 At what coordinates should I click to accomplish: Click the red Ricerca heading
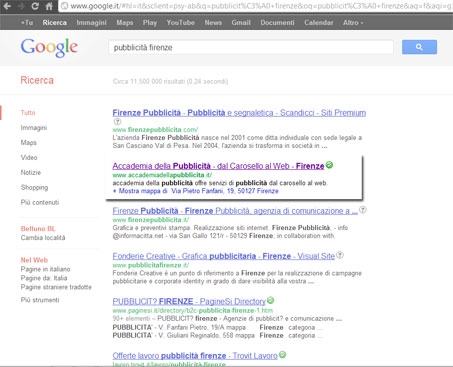click(37, 80)
